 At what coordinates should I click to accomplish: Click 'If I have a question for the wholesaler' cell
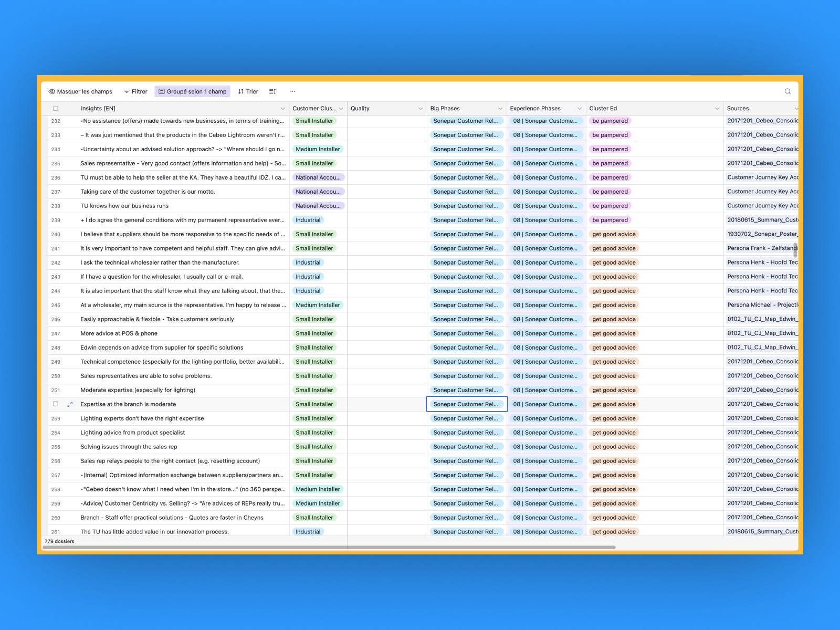coord(184,277)
